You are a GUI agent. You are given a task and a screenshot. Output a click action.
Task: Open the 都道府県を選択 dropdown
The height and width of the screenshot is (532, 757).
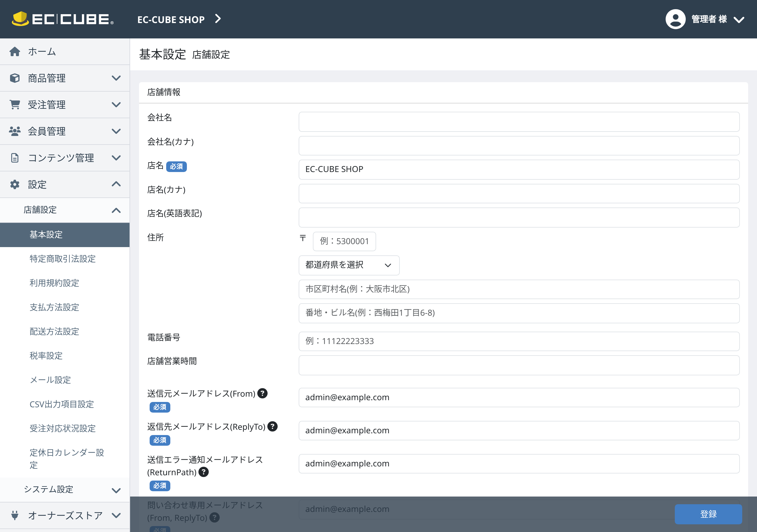pyautogui.click(x=349, y=265)
